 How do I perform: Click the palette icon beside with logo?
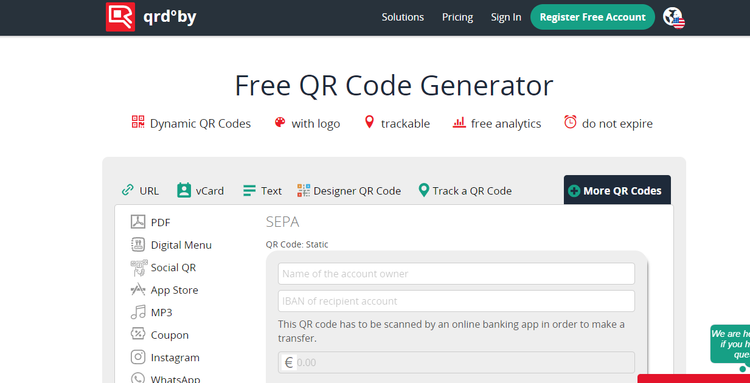click(x=280, y=122)
